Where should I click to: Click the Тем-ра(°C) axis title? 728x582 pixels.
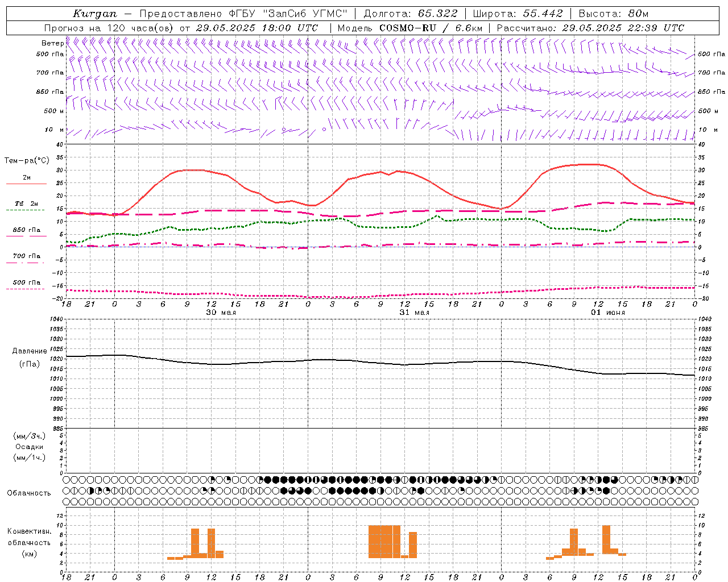click(27, 161)
